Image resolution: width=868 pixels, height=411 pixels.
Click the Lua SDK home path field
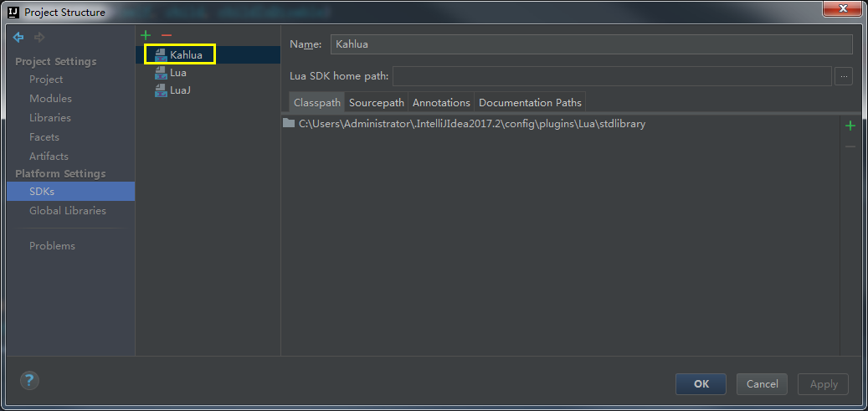coord(612,76)
